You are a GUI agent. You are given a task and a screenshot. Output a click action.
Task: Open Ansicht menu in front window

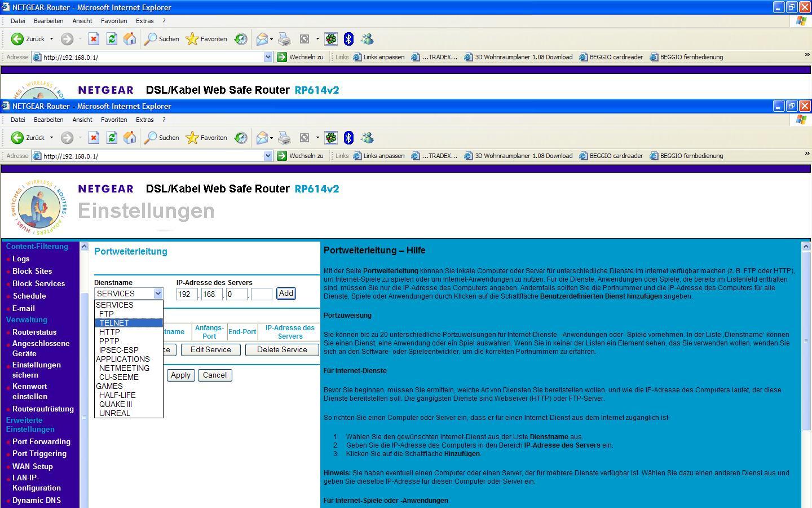[82, 120]
